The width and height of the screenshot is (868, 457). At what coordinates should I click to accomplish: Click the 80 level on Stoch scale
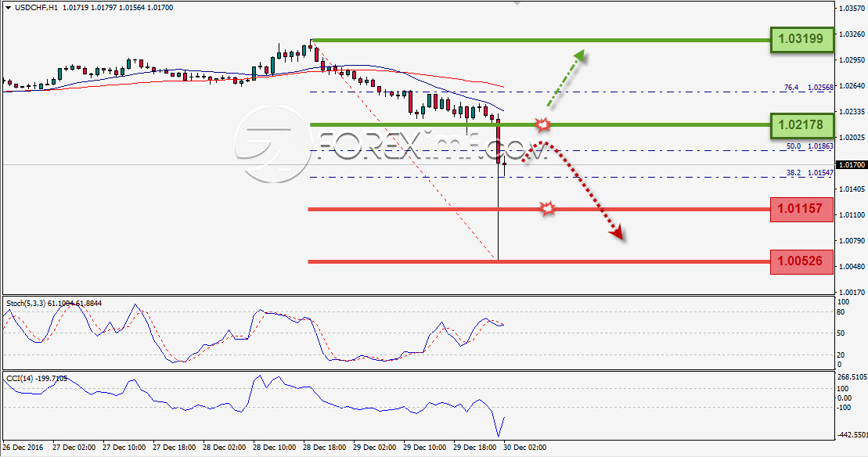841,312
